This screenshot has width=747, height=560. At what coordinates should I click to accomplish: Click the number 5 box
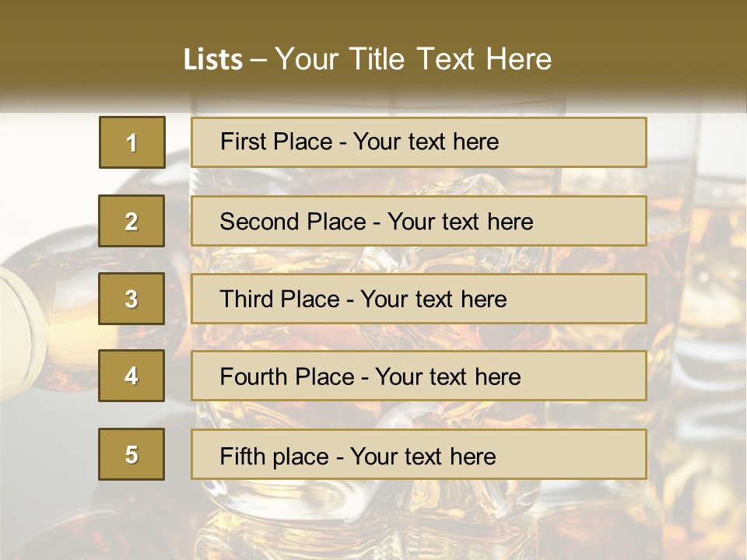(x=132, y=454)
